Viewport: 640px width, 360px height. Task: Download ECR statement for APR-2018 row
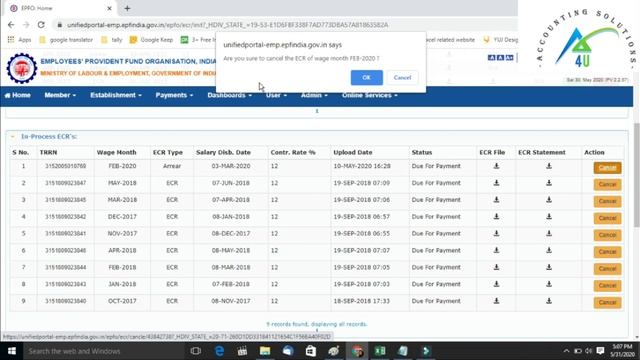[549, 250]
